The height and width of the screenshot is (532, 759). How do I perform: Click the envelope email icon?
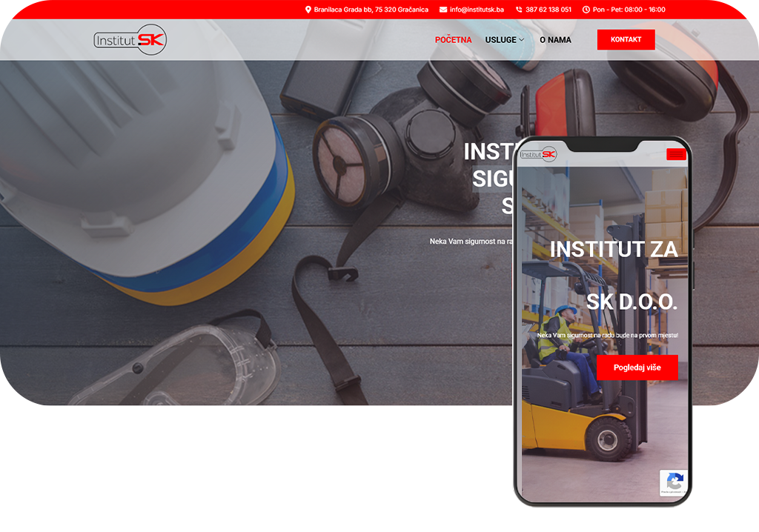pyautogui.click(x=443, y=10)
